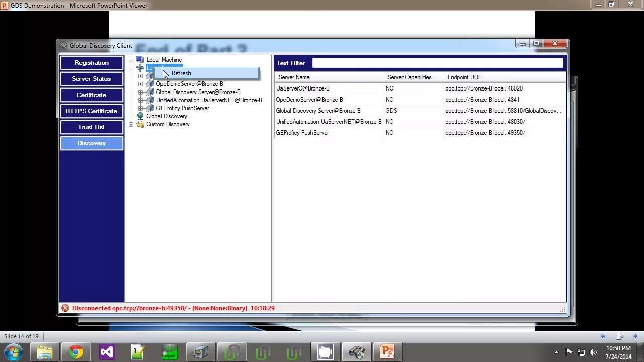Screen dimensions: 644x362
Task: Open the binoculars taskbar icon
Action: [x=357, y=352]
